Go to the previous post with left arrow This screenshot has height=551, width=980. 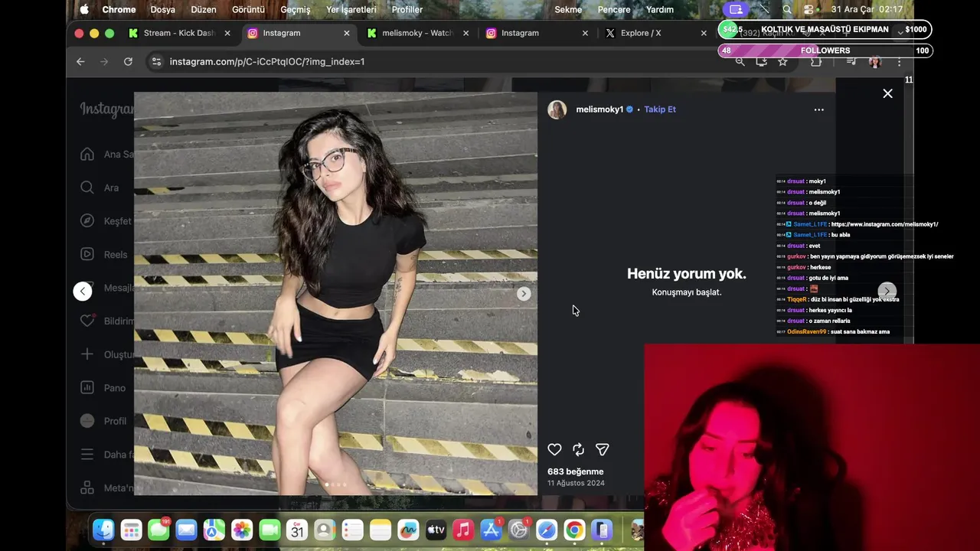83,291
